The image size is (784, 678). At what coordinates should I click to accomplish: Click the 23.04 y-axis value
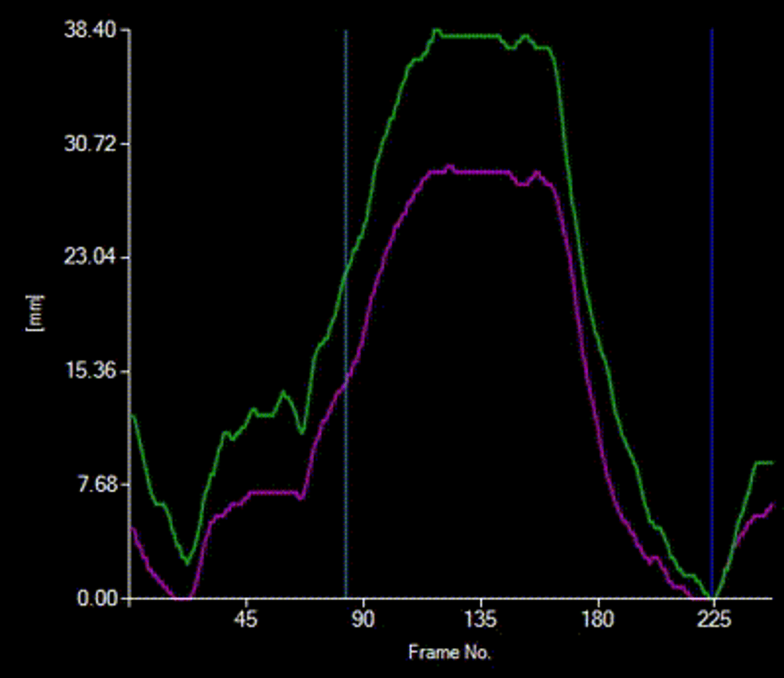click(91, 257)
